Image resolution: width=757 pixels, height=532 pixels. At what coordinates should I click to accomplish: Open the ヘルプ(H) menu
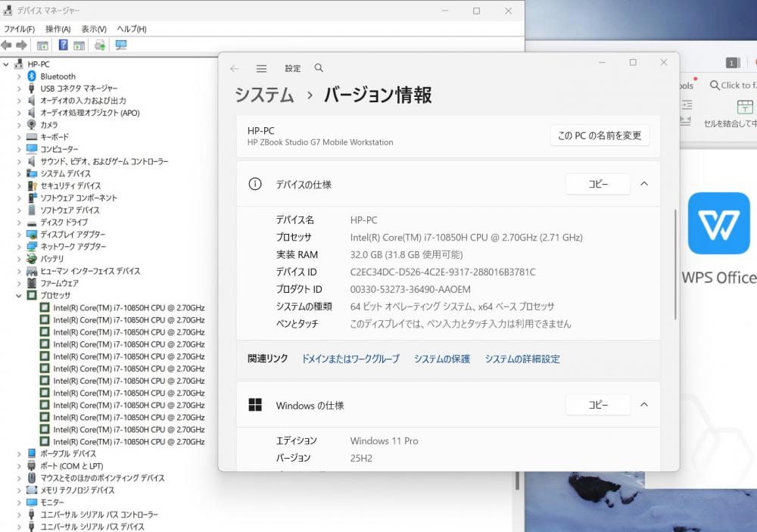(131, 29)
